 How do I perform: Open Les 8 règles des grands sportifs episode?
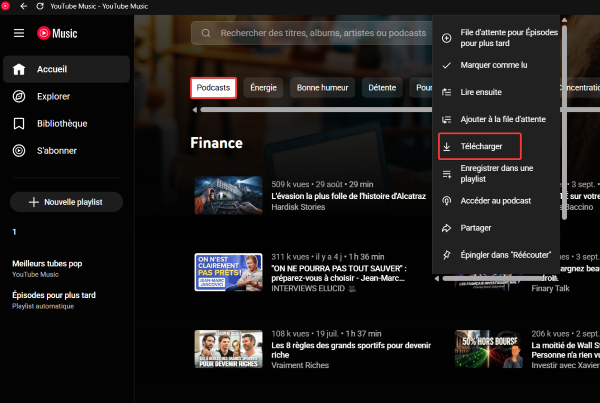click(351, 350)
